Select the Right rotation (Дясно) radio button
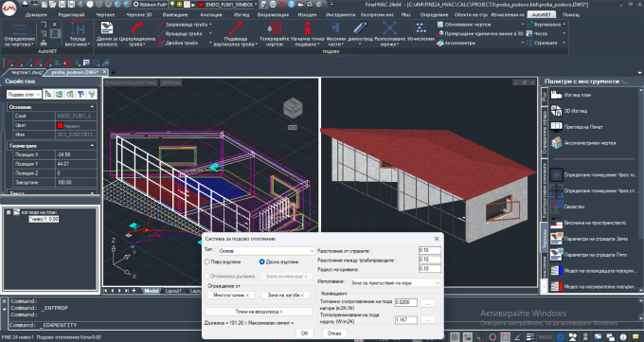Screen dimensions: 644x342 pyautogui.click(x=261, y=261)
